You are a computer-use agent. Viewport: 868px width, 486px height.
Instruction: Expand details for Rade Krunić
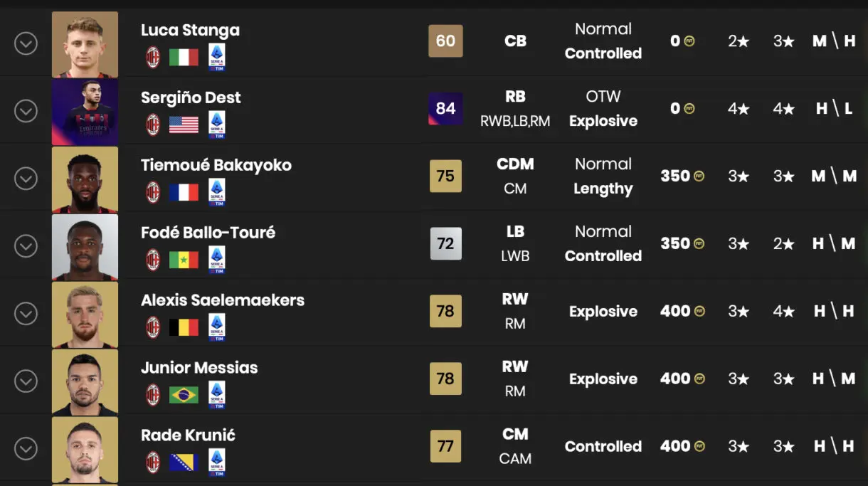tap(26, 449)
